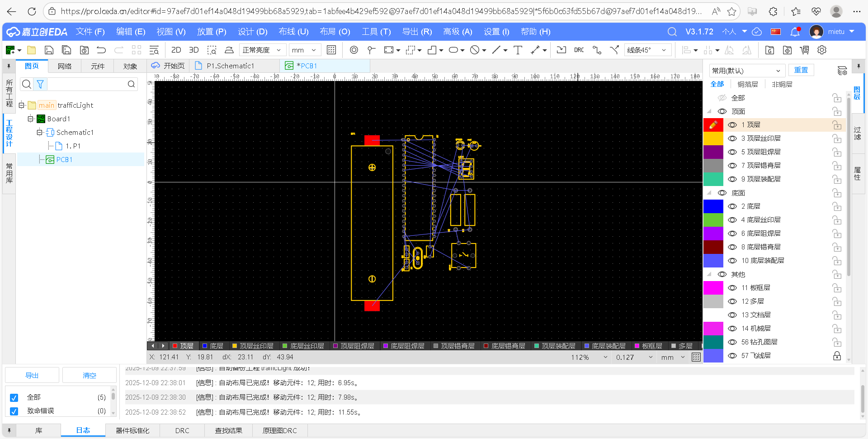Switch to 3D preview
The image size is (868, 439).
194,50
